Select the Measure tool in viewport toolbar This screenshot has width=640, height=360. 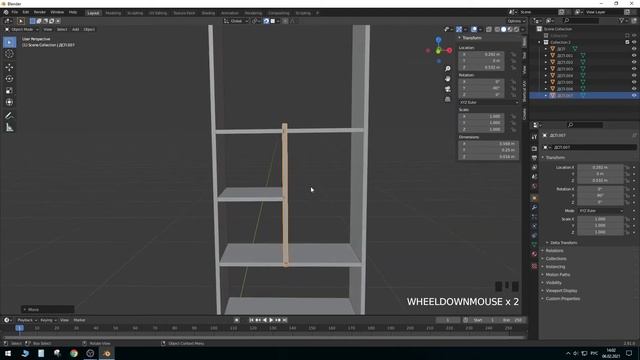9,128
